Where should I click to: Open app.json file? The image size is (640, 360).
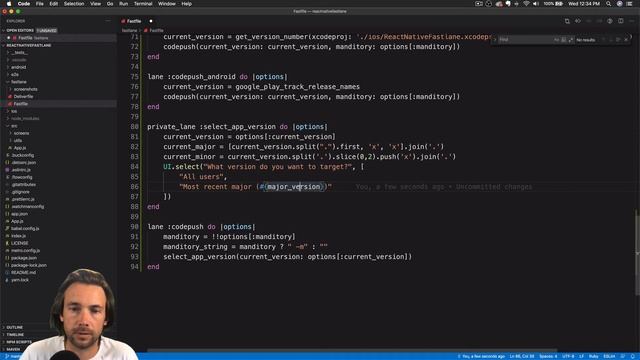pos(19,214)
